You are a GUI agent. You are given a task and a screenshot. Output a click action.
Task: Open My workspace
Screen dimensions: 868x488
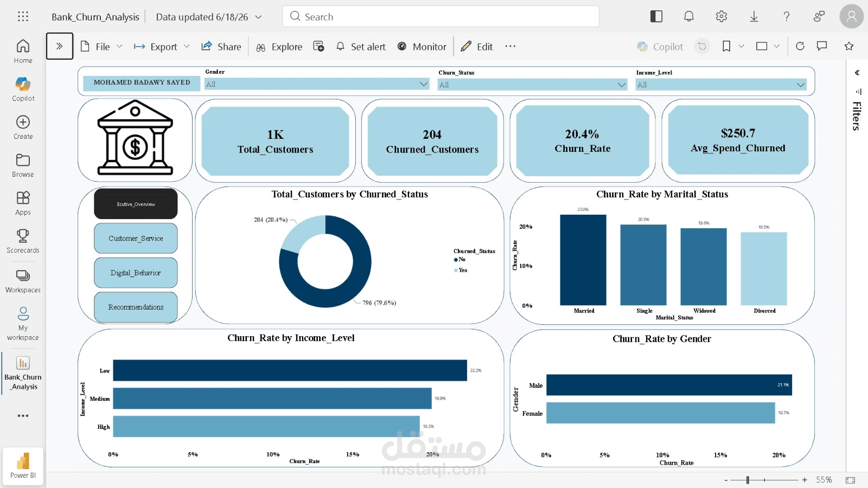23,324
